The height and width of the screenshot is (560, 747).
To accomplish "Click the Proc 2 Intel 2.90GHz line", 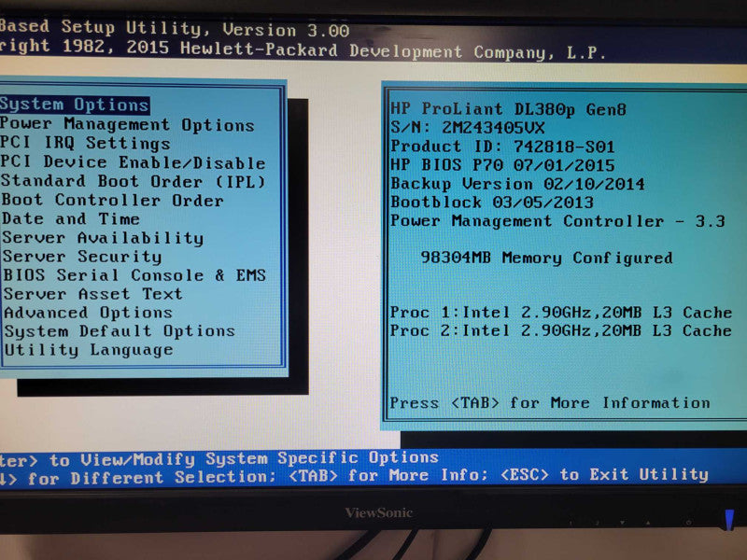I will click(561, 330).
